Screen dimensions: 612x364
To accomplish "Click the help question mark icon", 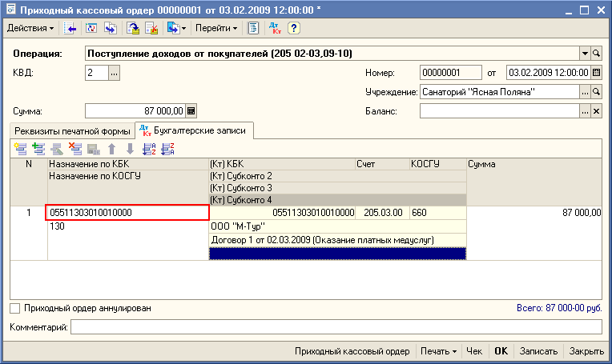I will click(294, 28).
